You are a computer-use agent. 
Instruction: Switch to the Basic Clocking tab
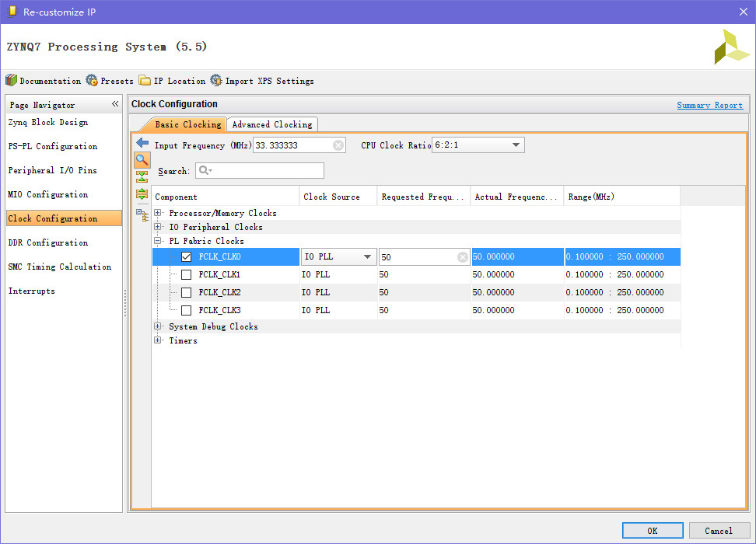click(187, 124)
